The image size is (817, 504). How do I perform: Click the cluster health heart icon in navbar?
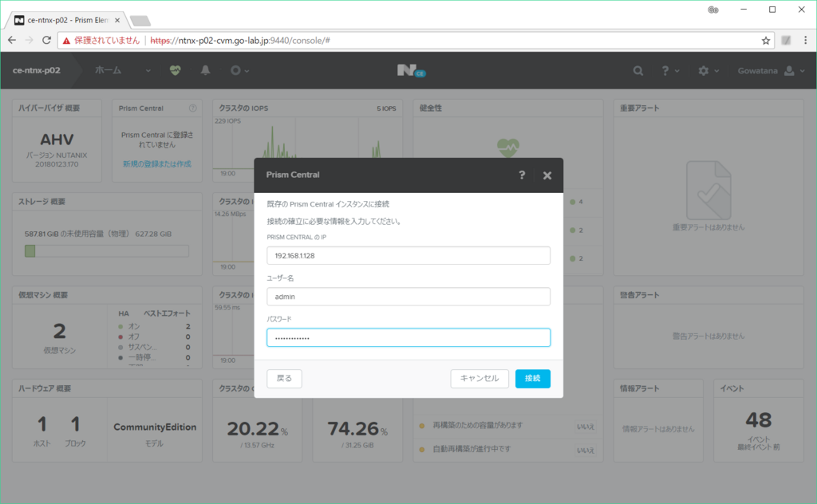[x=175, y=70]
